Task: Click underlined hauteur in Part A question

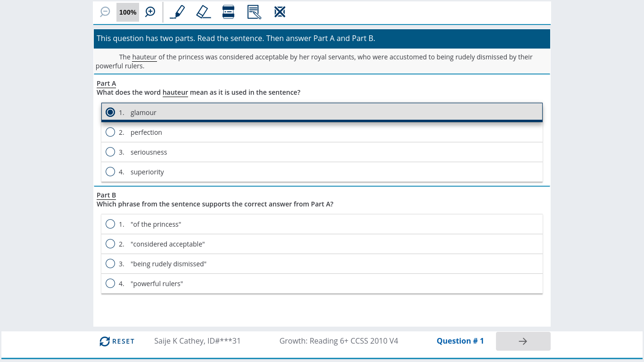Action: click(175, 92)
